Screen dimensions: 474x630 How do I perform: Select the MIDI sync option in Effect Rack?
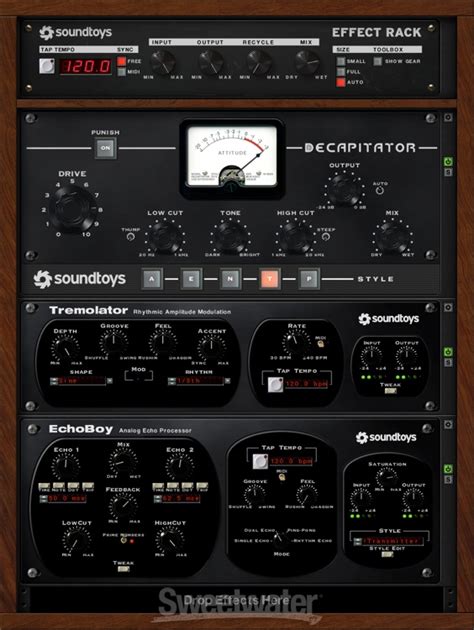point(121,72)
